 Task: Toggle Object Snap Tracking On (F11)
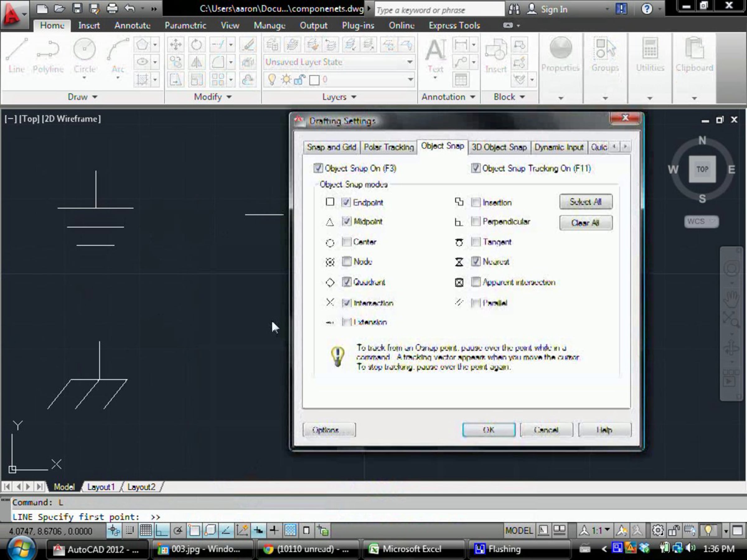pos(476,168)
